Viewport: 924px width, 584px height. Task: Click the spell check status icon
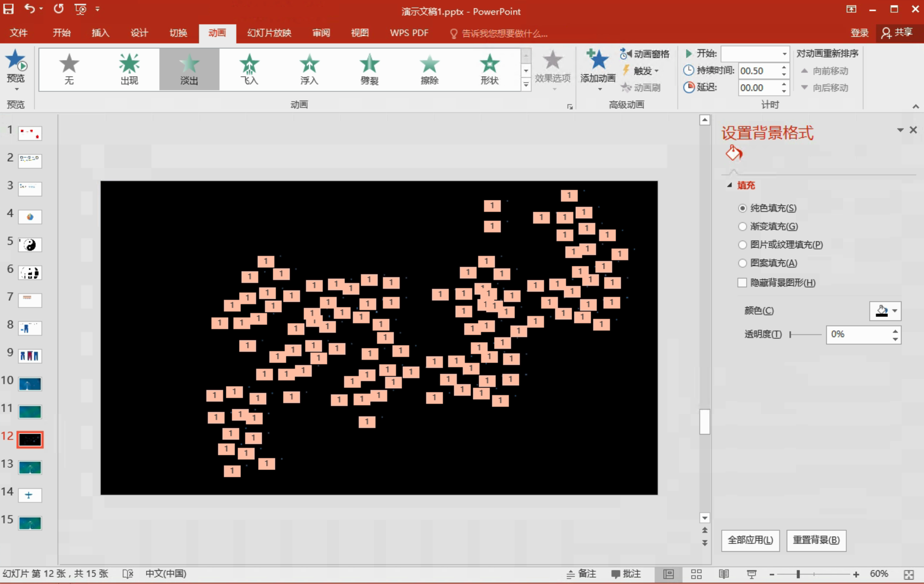(x=128, y=574)
